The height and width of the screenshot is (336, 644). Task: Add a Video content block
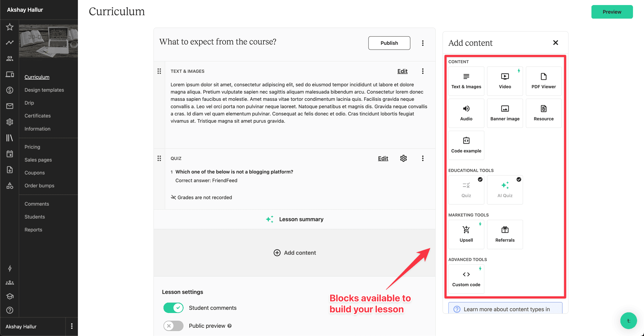[505, 81]
